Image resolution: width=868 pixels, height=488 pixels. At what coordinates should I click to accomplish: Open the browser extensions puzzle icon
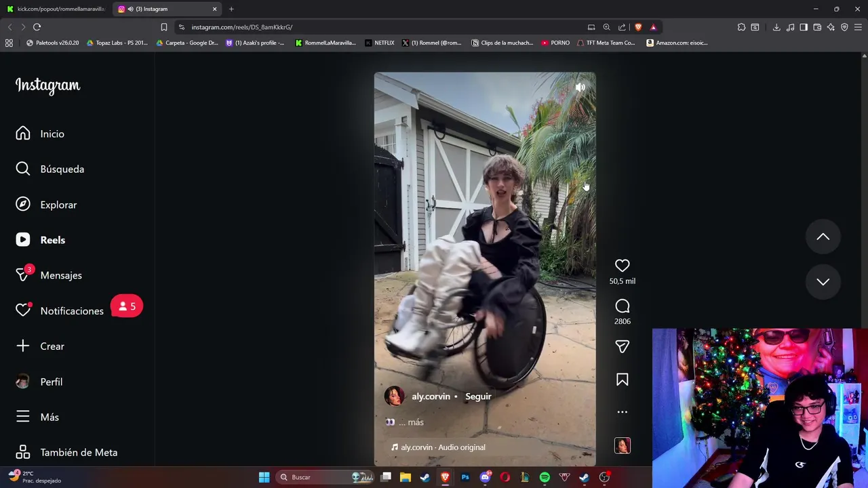click(741, 27)
